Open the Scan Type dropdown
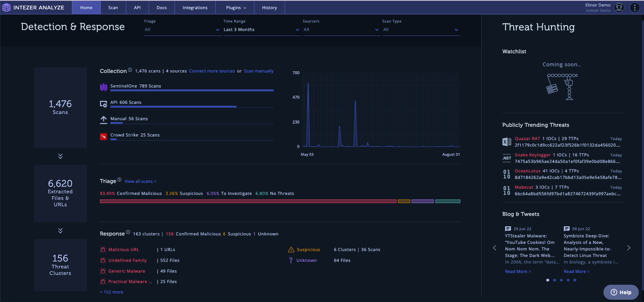This screenshot has height=302, width=644. (x=421, y=30)
